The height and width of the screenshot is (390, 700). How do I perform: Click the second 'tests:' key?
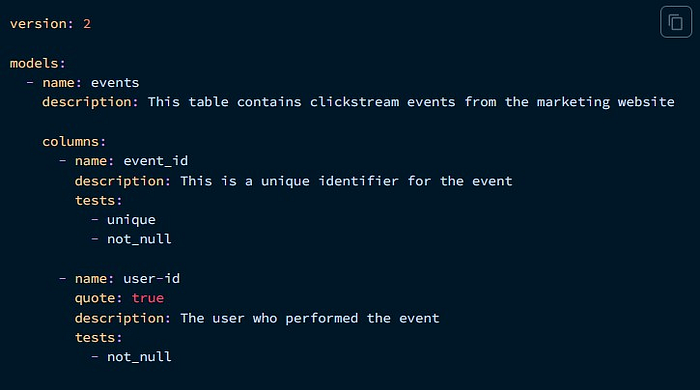[x=98, y=338]
